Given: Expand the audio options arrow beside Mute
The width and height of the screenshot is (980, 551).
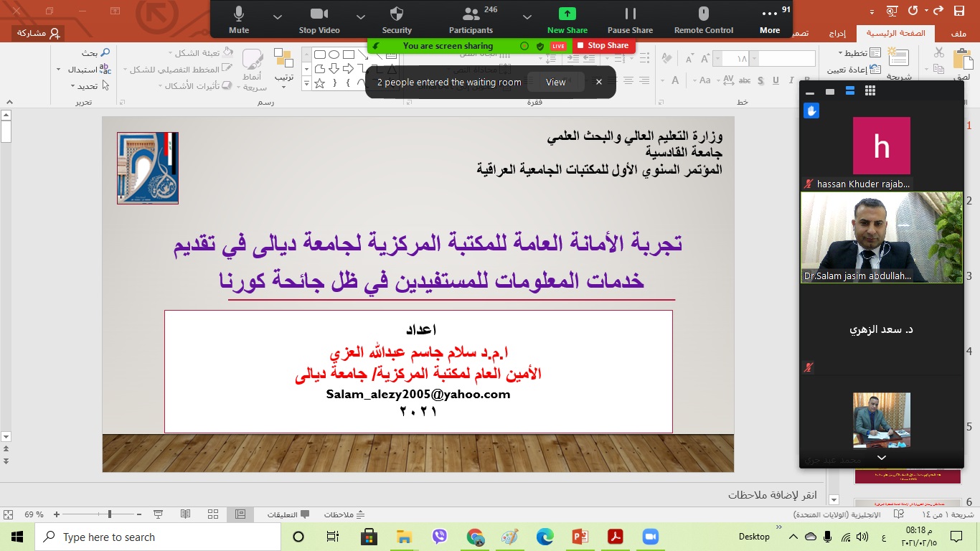Looking at the screenshot, I should point(278,17).
